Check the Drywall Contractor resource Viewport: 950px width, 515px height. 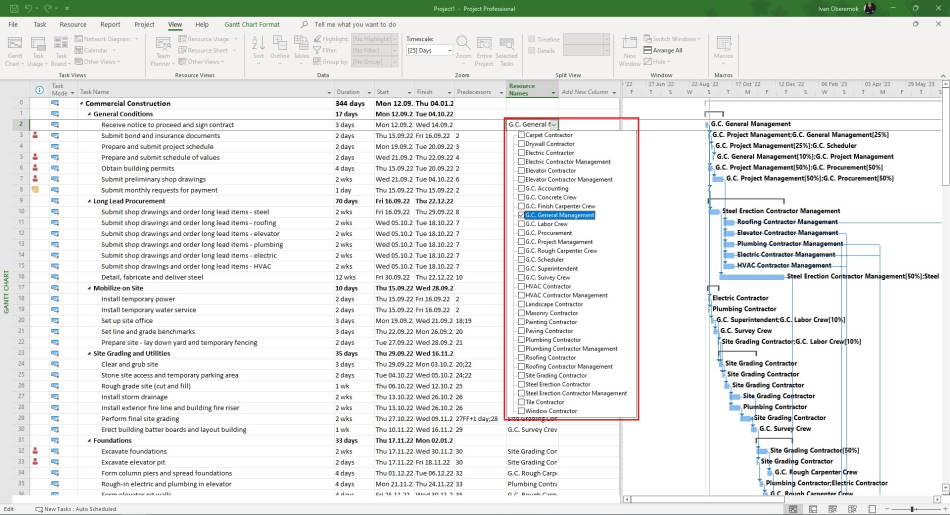point(522,144)
